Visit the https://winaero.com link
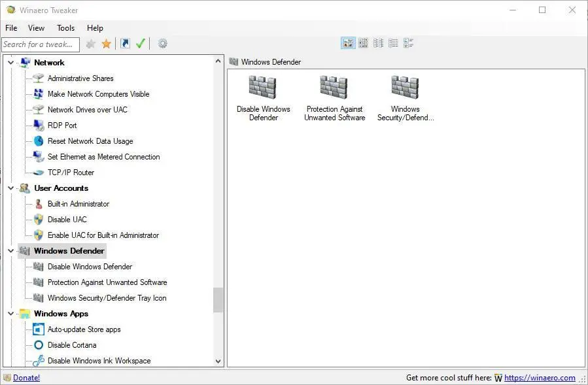Viewport: 588px width, 385px height. pos(540,378)
